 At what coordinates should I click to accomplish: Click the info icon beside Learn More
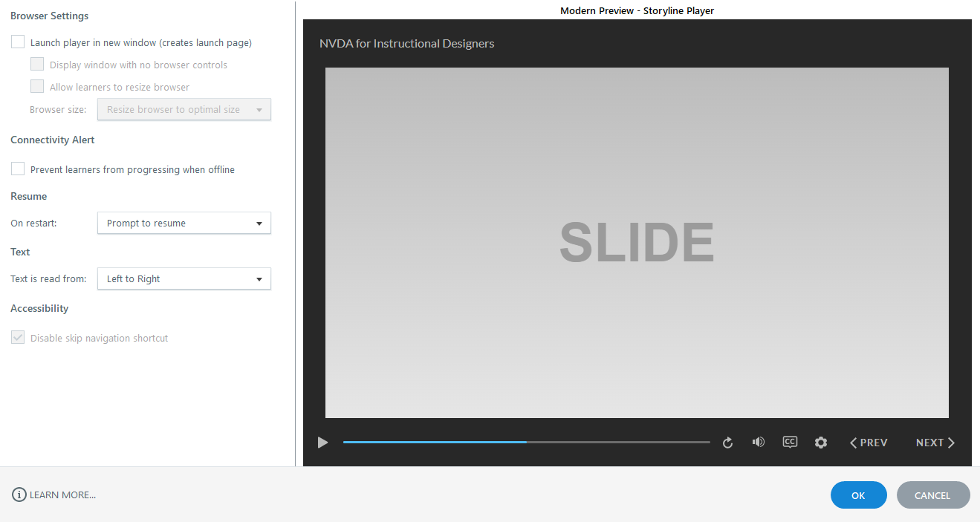[19, 495]
